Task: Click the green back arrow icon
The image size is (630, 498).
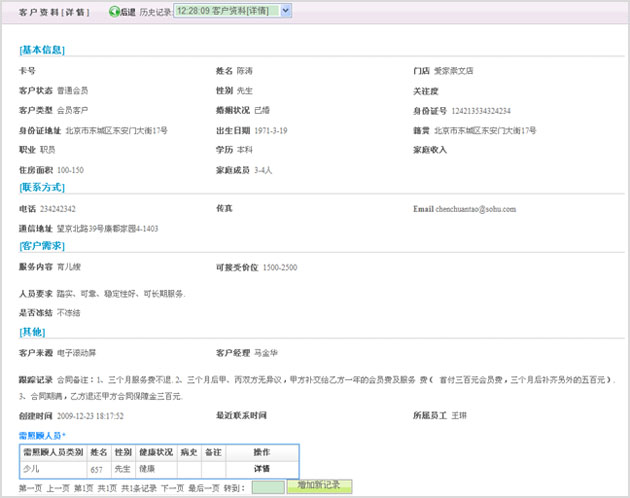Action: (113, 11)
